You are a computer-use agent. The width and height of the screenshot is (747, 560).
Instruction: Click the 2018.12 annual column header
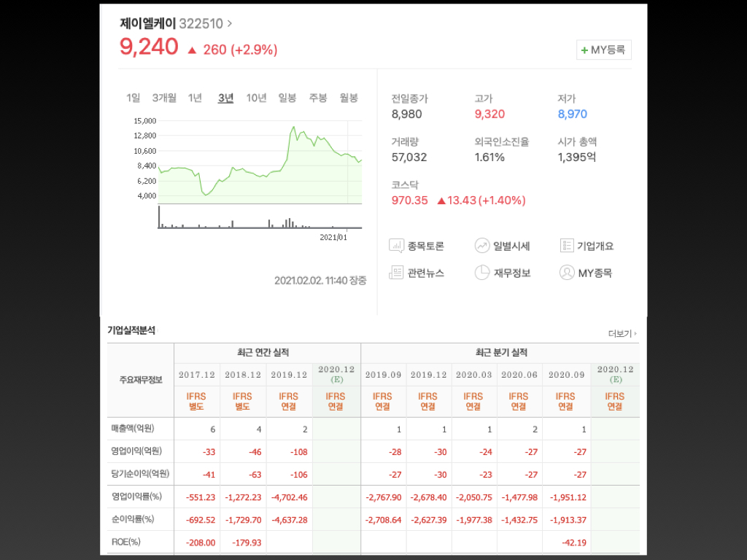pyautogui.click(x=243, y=375)
